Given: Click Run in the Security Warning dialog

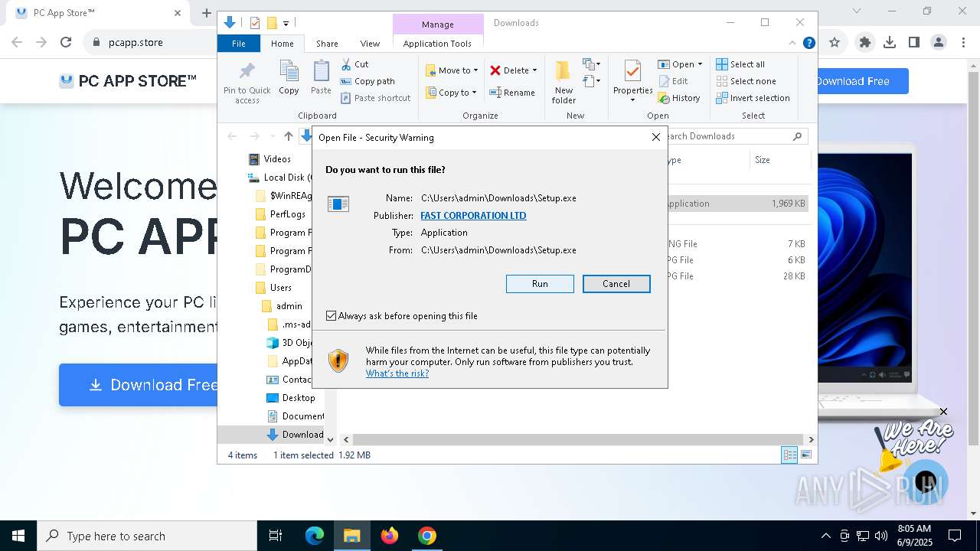Looking at the screenshot, I should tap(540, 284).
